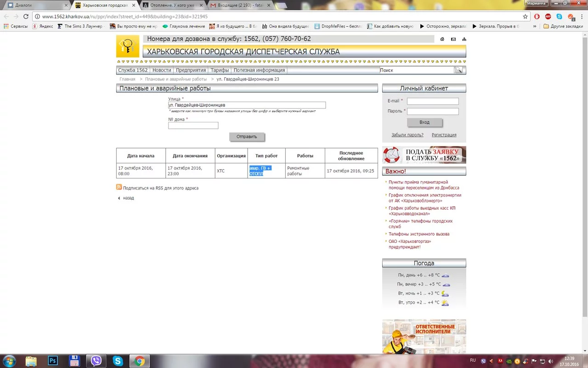Open Плановые и аварийные работы breadcrumb
This screenshot has width=588, height=368.
(176, 79)
